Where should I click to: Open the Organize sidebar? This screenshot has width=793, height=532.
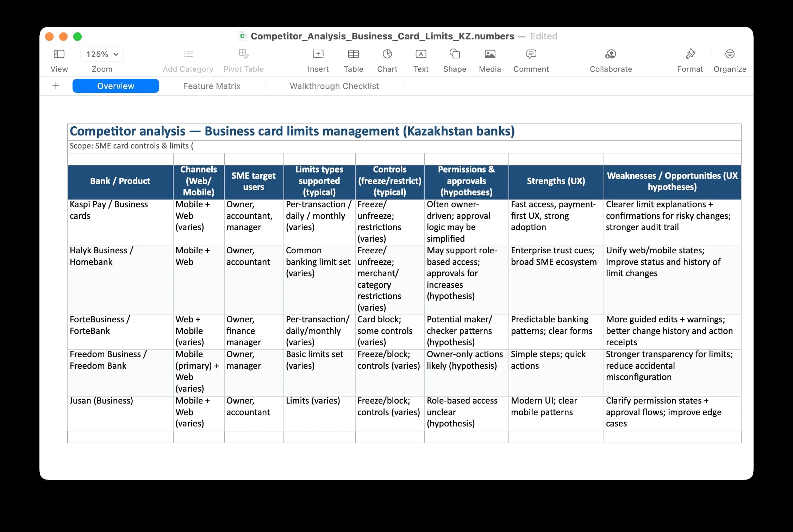(x=730, y=60)
